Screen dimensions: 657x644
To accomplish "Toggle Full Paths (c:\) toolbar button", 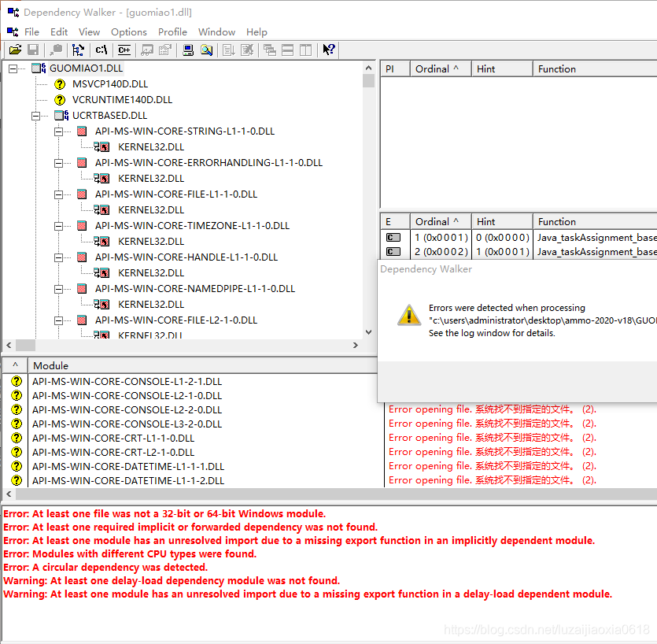I will click(101, 50).
